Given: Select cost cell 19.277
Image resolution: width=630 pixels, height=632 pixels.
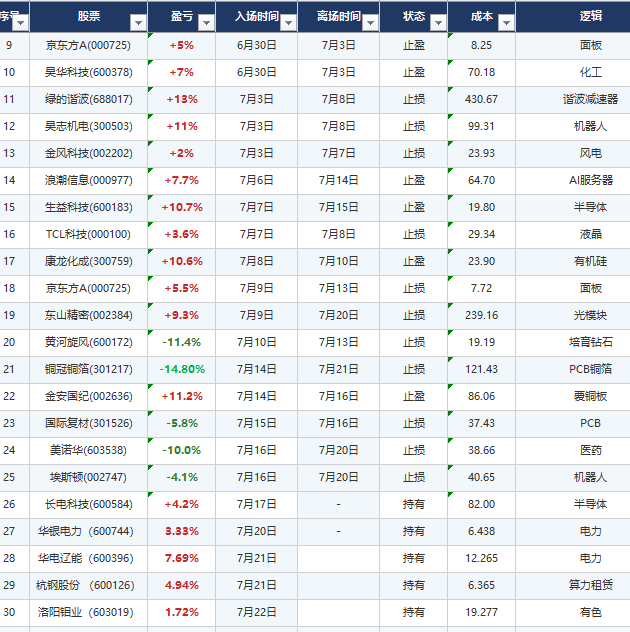Looking at the screenshot, I should (481, 612).
